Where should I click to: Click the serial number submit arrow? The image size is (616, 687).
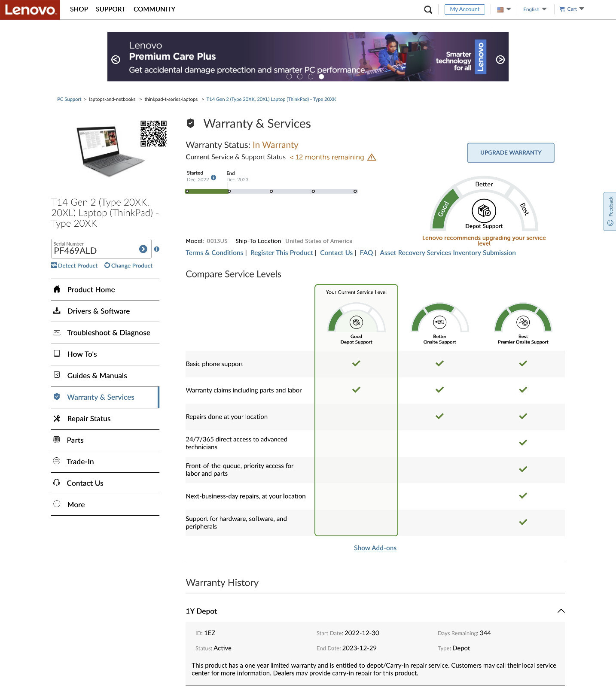[x=143, y=249]
